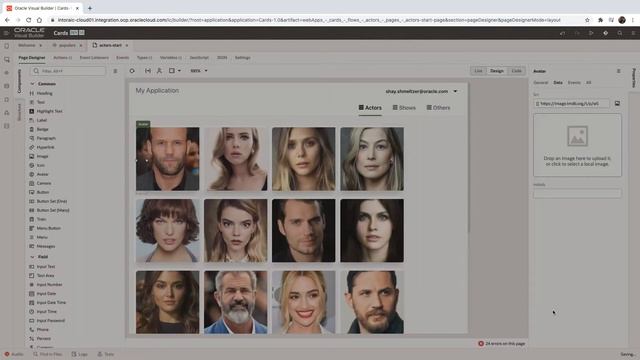Open Find in Files in bottom bar
Screen dimensions: 640x360
47,354
